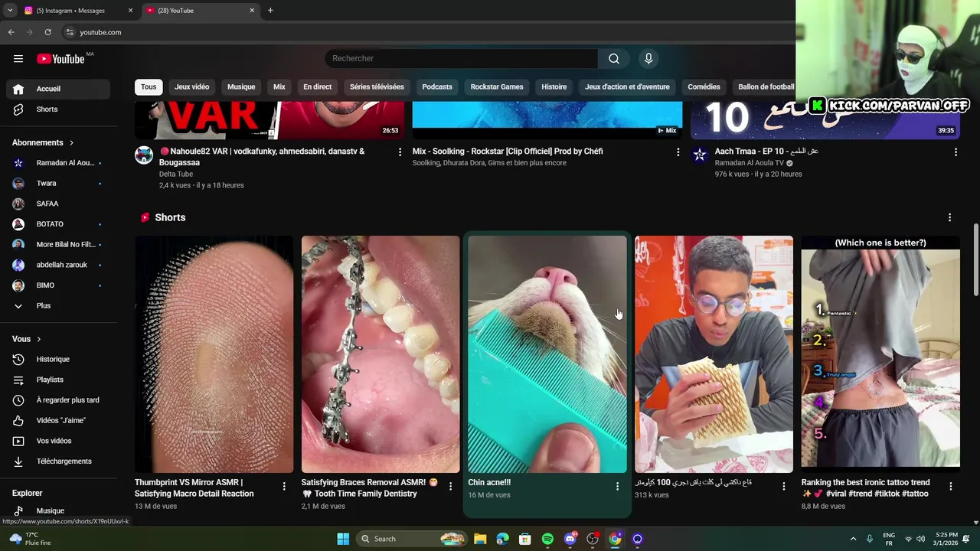Open the taskbar clock showing 5:25 PM
This screenshot has width=980, height=551.
(946, 539)
